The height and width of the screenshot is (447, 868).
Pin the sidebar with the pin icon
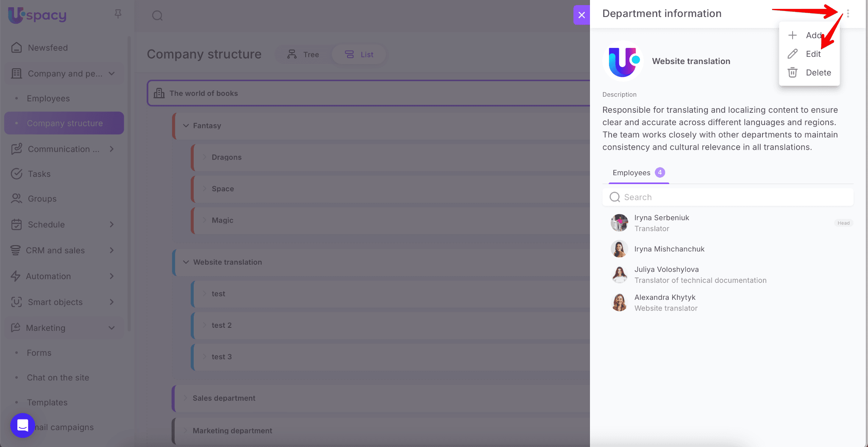click(x=118, y=14)
